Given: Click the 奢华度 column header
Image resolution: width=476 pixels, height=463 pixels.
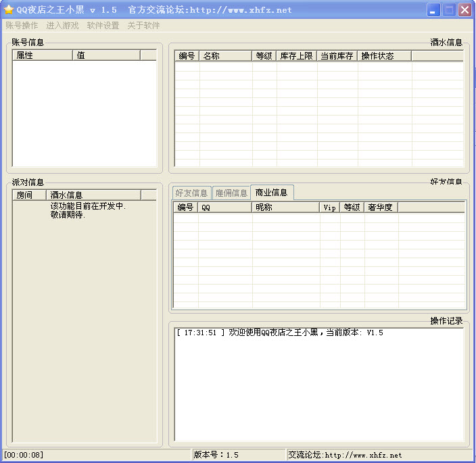Looking at the screenshot, I should point(381,208).
